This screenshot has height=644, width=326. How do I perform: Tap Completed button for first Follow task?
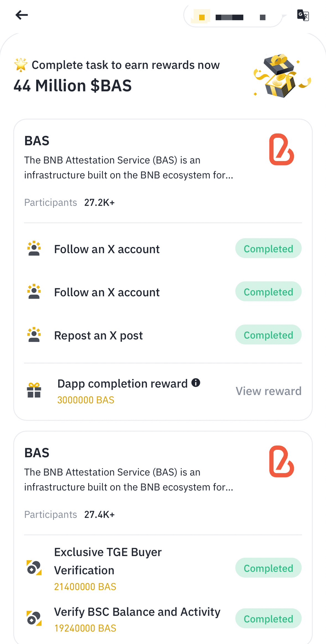[269, 249]
